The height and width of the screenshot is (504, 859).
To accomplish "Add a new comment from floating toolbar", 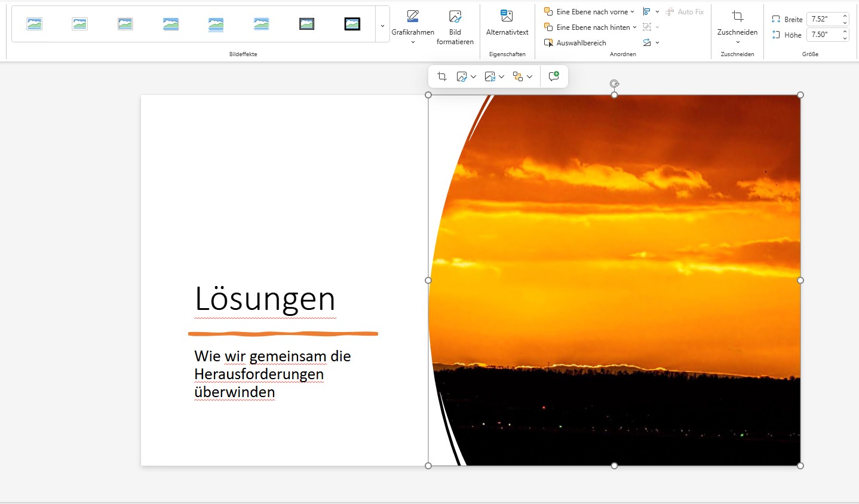I will 554,76.
